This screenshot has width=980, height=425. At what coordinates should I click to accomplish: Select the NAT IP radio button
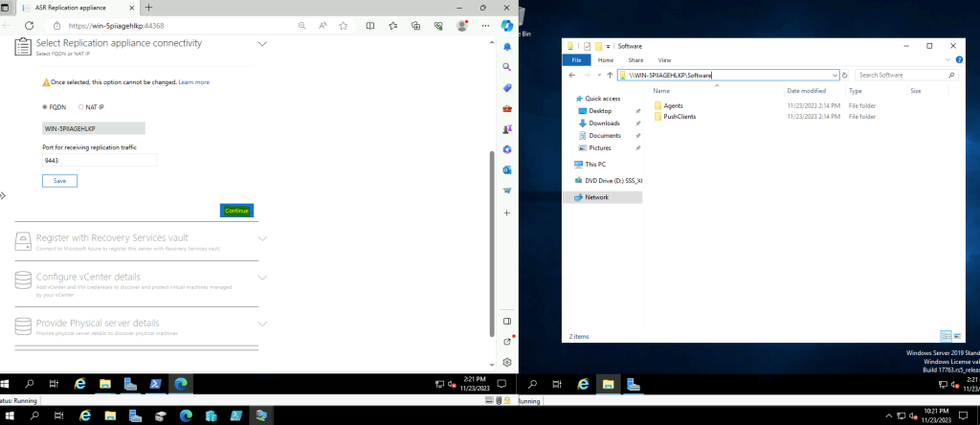pos(81,107)
